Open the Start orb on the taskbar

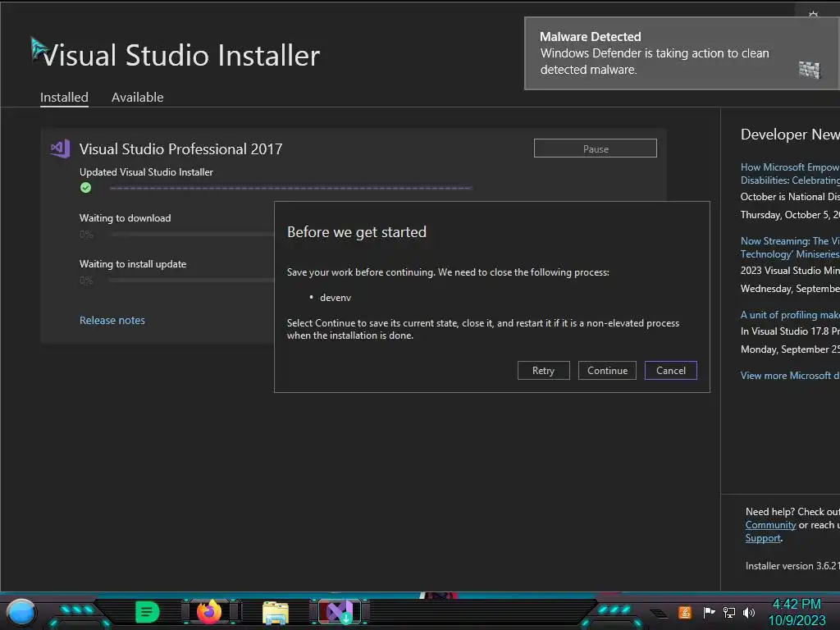point(21,612)
